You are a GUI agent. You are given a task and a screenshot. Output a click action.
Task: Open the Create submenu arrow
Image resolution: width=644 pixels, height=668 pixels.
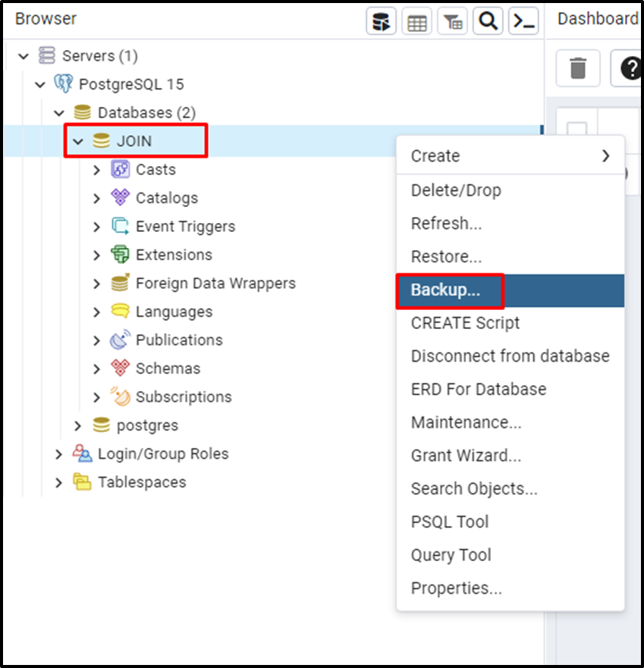tap(605, 155)
